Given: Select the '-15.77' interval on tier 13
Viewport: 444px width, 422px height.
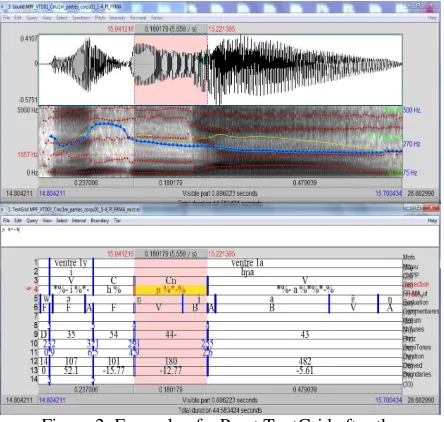Looking at the screenshot, I should pos(114,370).
